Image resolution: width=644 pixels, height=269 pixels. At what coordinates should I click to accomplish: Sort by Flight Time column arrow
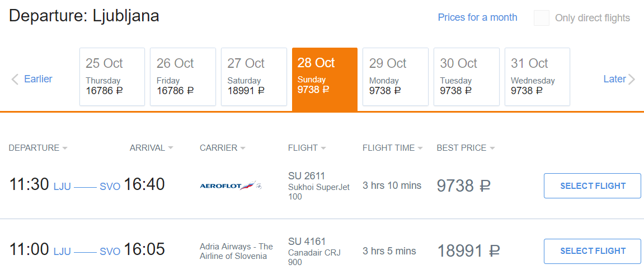[x=421, y=149]
